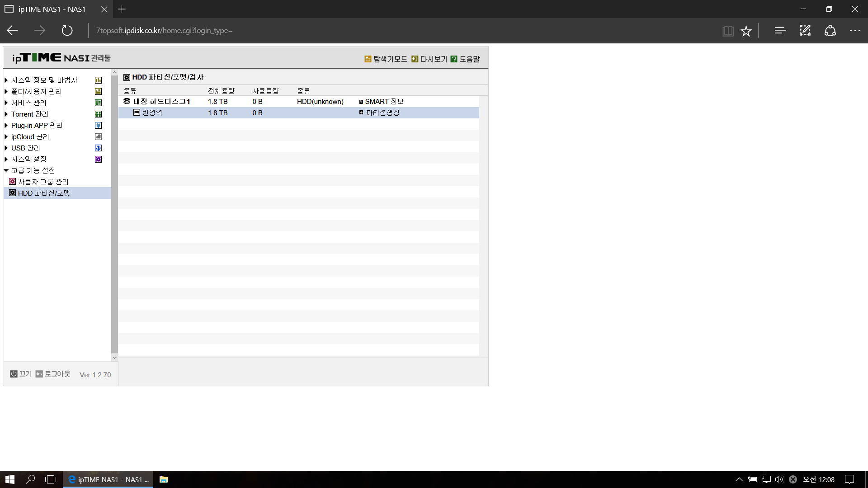The width and height of the screenshot is (868, 488).
Task: Open File Explorer from taskbar
Action: tap(164, 479)
